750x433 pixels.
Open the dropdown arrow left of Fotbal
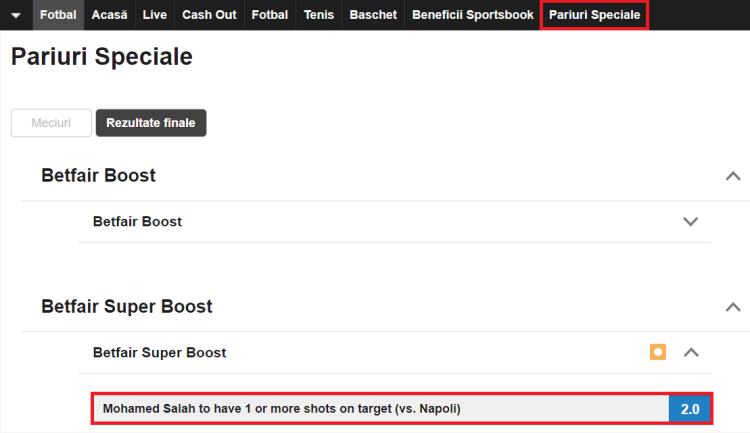(x=16, y=15)
